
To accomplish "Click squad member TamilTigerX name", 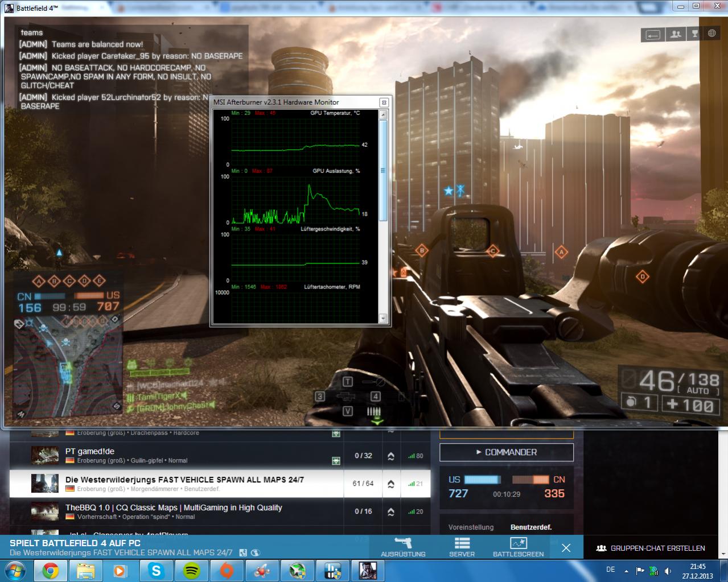I will coord(159,395).
